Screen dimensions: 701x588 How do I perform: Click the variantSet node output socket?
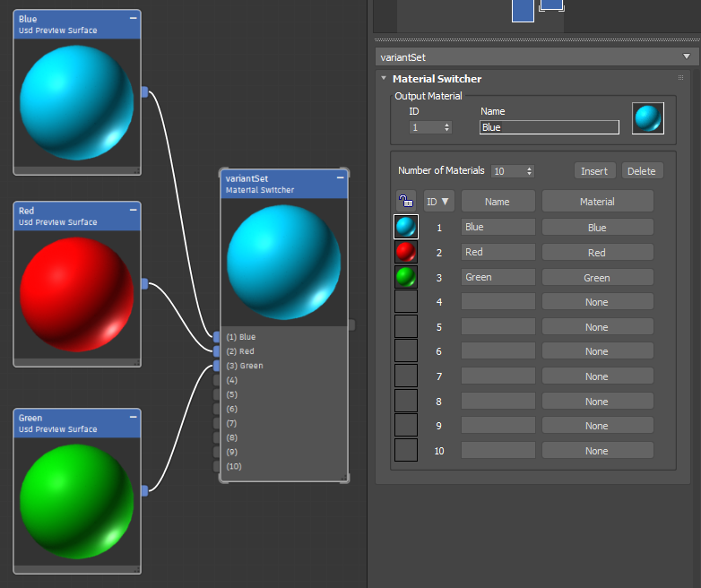[351, 325]
